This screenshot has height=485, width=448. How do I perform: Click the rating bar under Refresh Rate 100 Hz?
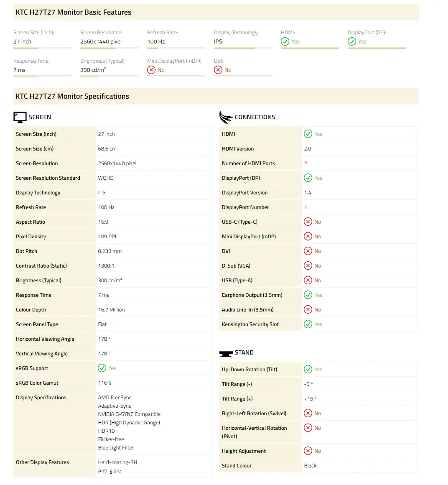[176, 48]
